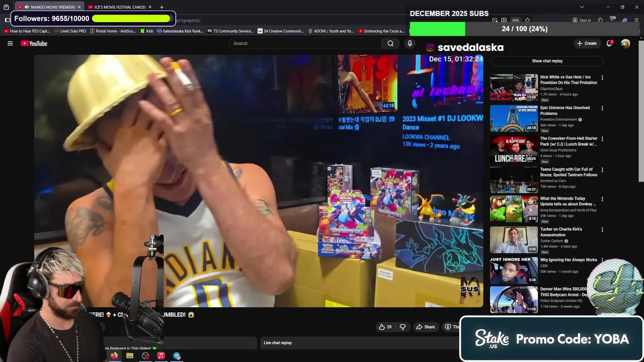Open options for Teens Caught with Car video
Image resolution: width=644 pixels, height=362 pixels.
point(602,169)
